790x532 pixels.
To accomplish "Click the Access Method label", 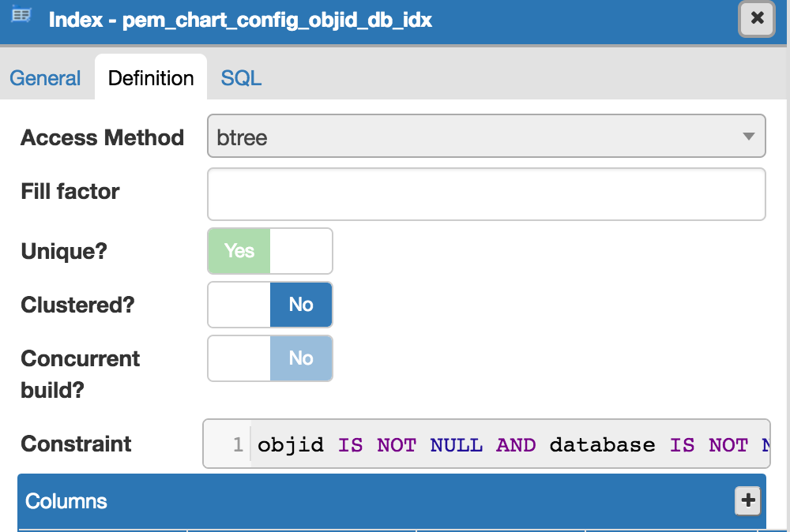I will click(102, 137).
